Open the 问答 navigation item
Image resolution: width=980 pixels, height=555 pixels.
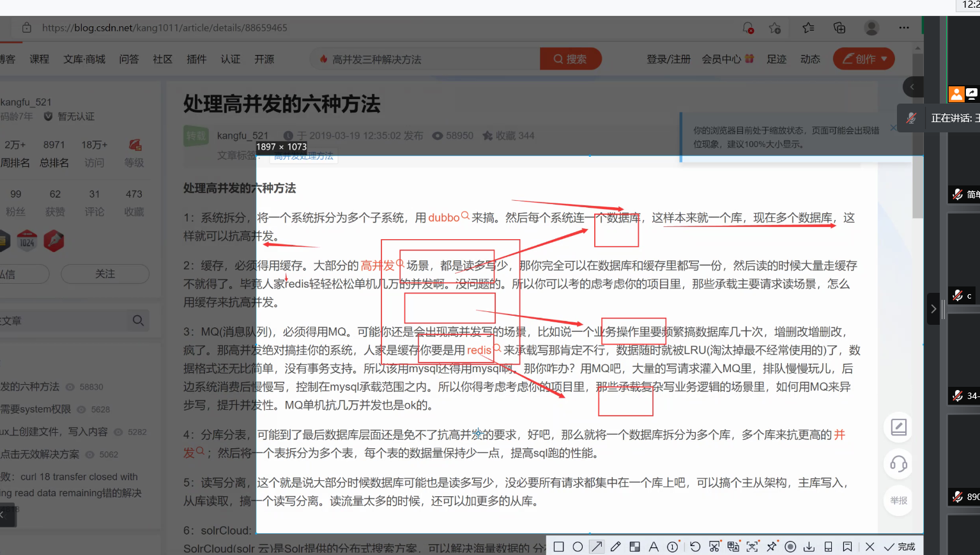pos(129,59)
